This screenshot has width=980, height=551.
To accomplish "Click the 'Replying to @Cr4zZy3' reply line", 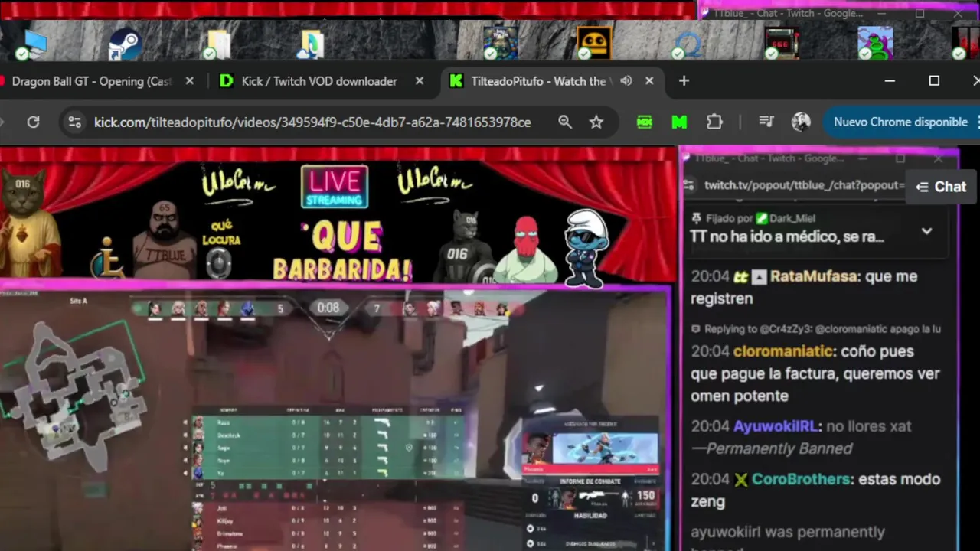I will [x=816, y=329].
